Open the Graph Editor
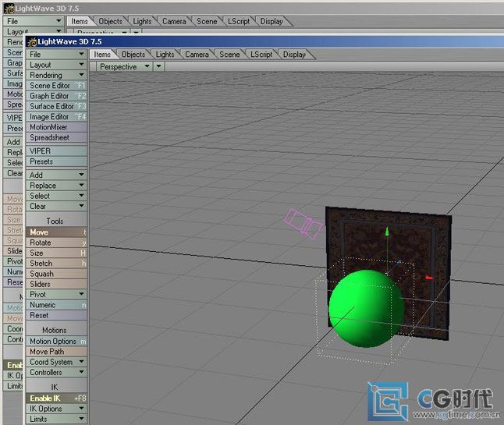Viewport: 504px width, 425px height. pos(56,96)
